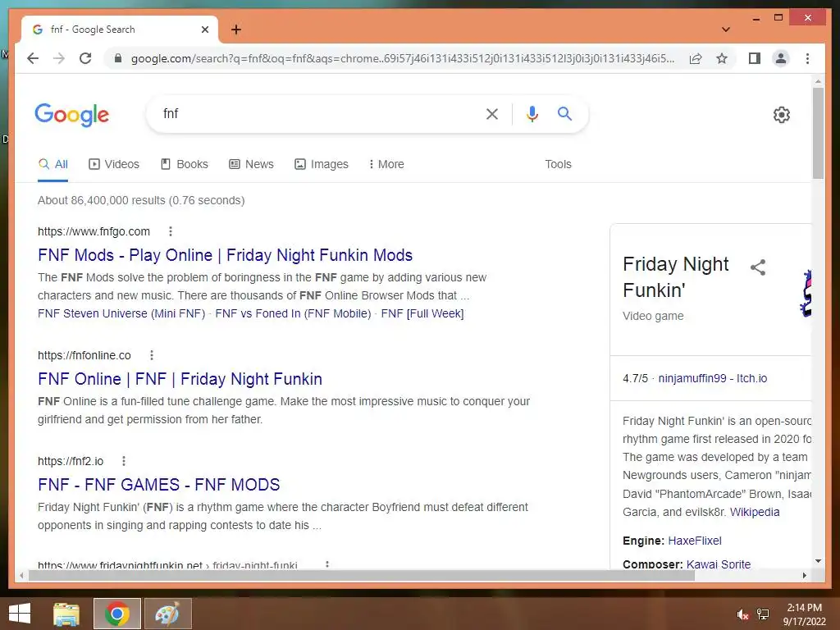Viewport: 840px width, 630px height.
Task: Click the scroll down arrow
Action: tap(818, 561)
